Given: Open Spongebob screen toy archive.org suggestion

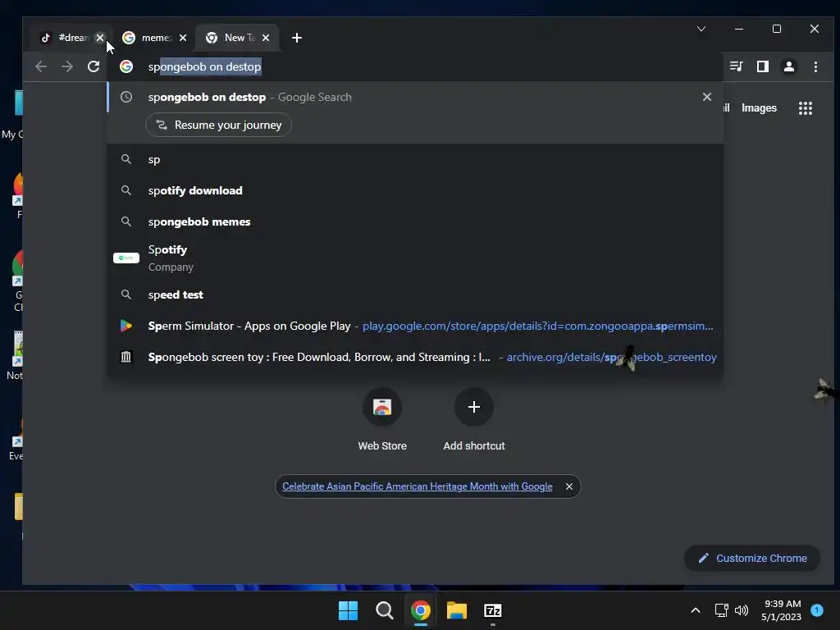Looking at the screenshot, I should point(415,357).
